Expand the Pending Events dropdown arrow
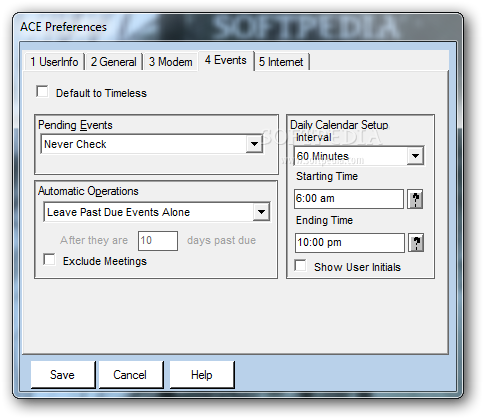 [x=254, y=144]
